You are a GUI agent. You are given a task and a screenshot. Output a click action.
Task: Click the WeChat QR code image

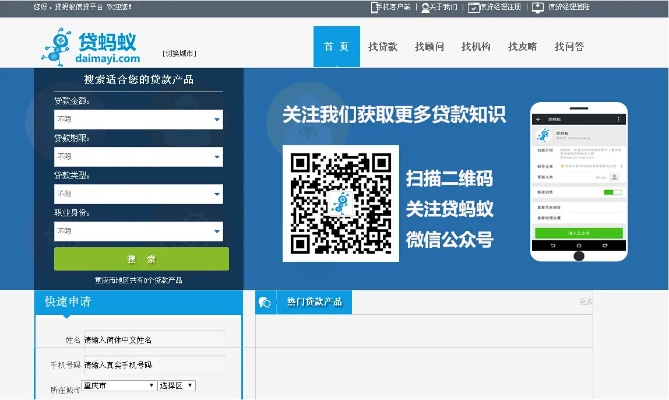click(341, 203)
